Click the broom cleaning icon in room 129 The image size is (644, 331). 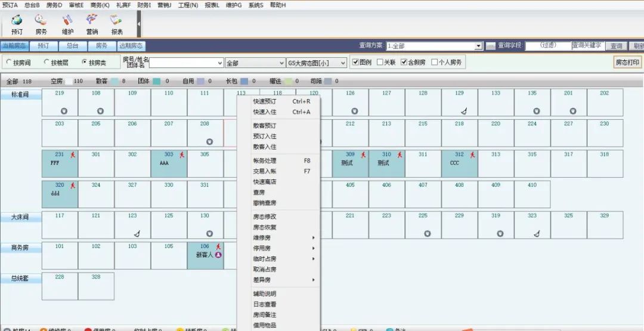463,111
